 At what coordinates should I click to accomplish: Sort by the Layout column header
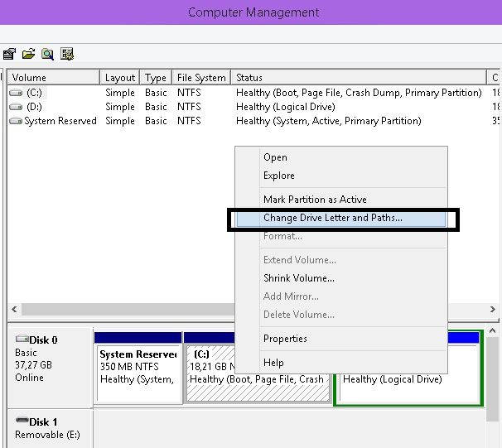point(120,78)
